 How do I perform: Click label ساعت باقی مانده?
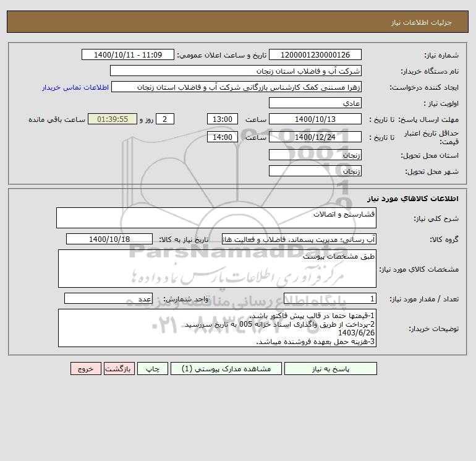tap(57, 119)
